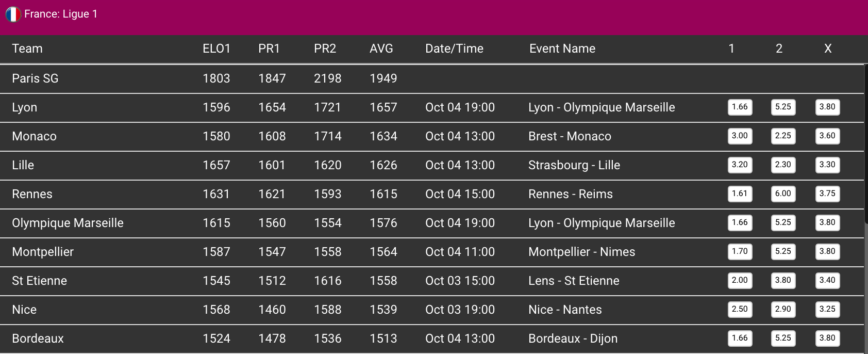Sort table by AVG column header
Screen dimensions: 868x354
(381, 49)
